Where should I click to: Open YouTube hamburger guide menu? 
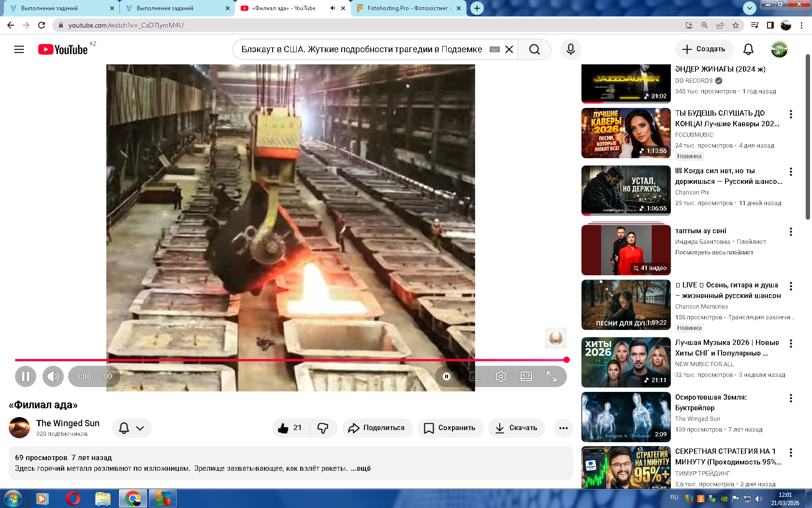19,49
